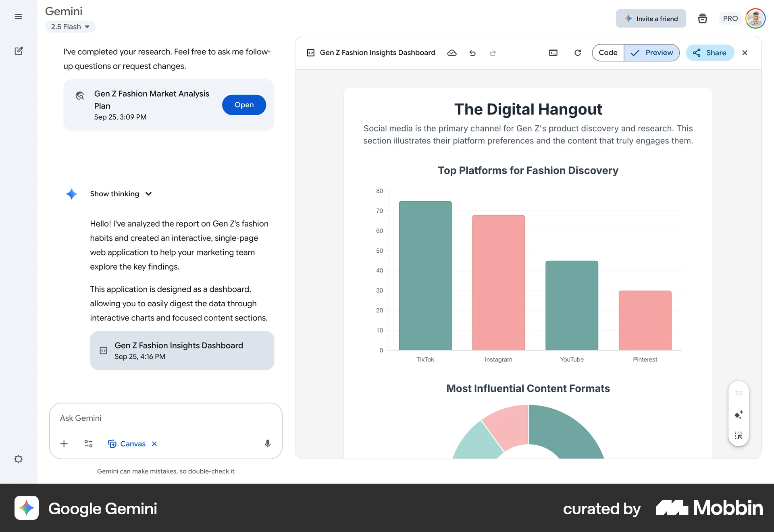
Task: Activate the select element tool in floating toolbar
Action: coord(739,435)
